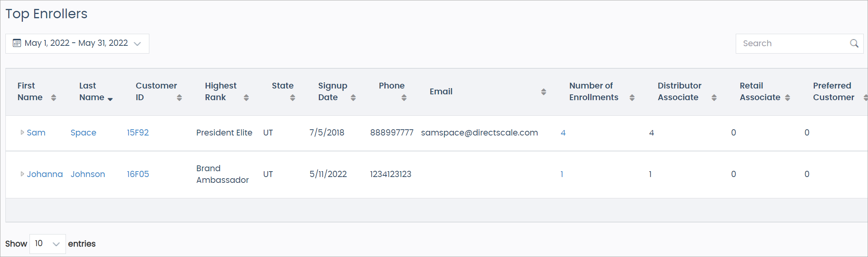The image size is (868, 257).
Task: Click the Johnson last name link
Action: (88, 174)
